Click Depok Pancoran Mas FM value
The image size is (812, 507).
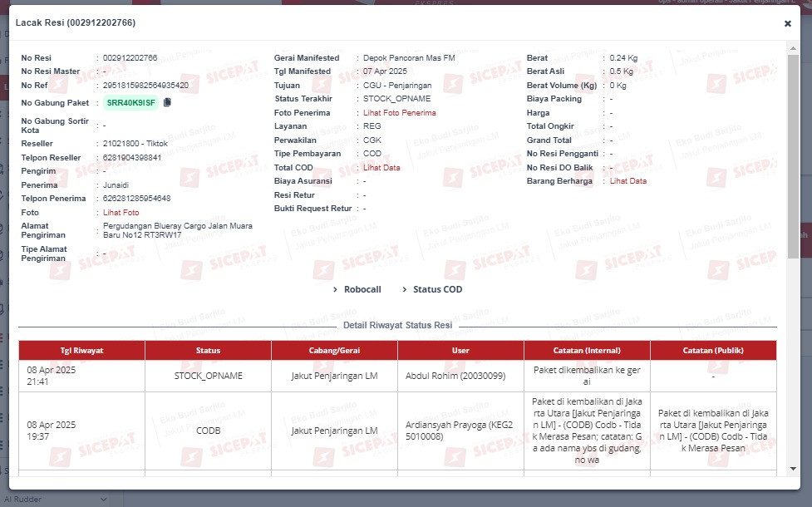409,58
